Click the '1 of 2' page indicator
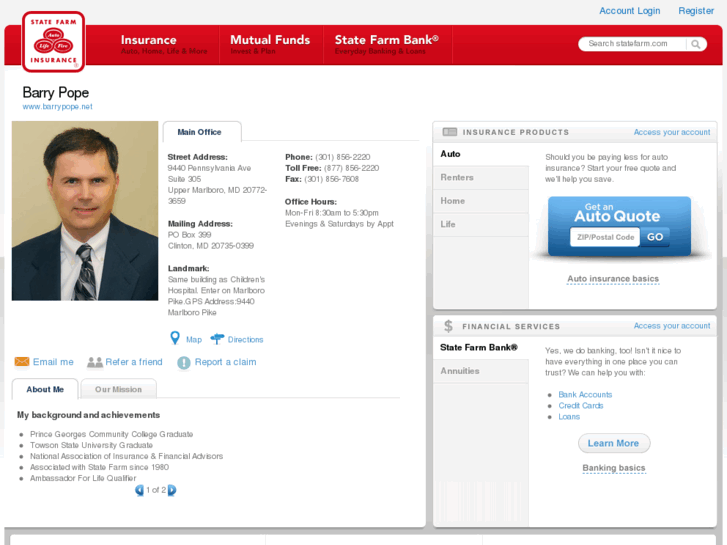 coord(156,490)
